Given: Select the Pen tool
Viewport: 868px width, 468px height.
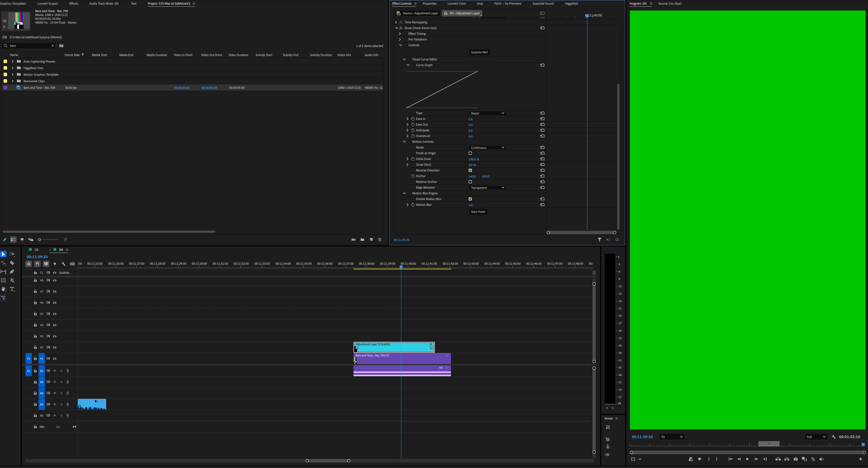Looking at the screenshot, I should [12, 271].
